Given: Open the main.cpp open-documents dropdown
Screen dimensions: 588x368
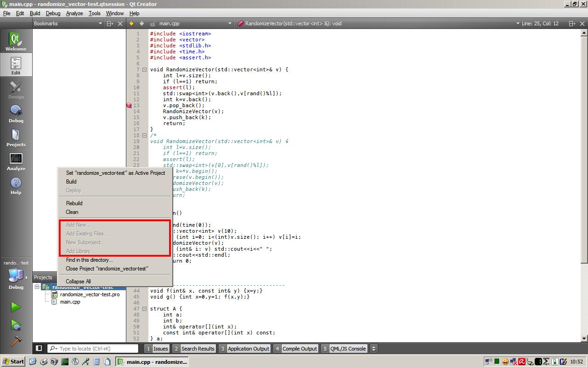Looking at the screenshot, I should [x=195, y=23].
